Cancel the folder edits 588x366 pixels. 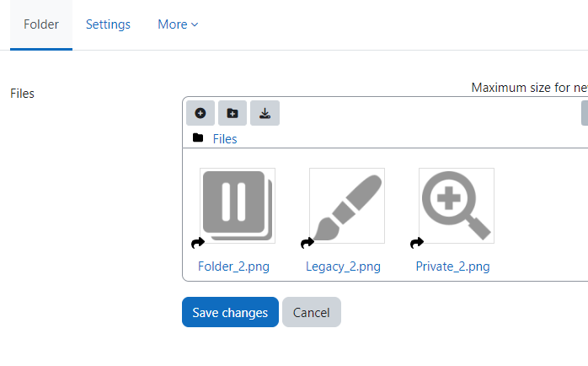312,312
